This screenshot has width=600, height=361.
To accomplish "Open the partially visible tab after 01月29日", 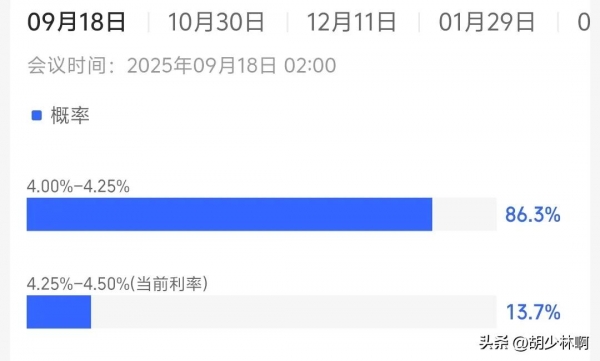I will pyautogui.click(x=584, y=22).
